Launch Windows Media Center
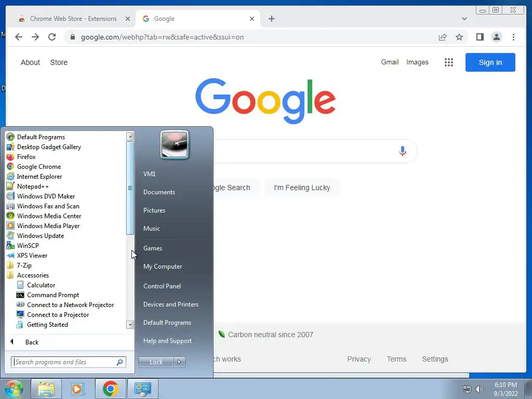The image size is (532, 399). [49, 216]
